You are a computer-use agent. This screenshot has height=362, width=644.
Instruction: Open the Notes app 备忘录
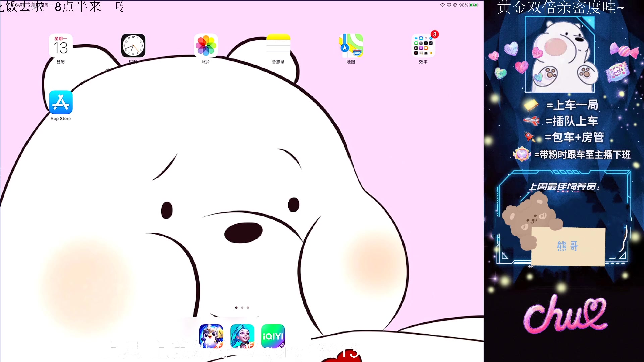click(x=278, y=46)
